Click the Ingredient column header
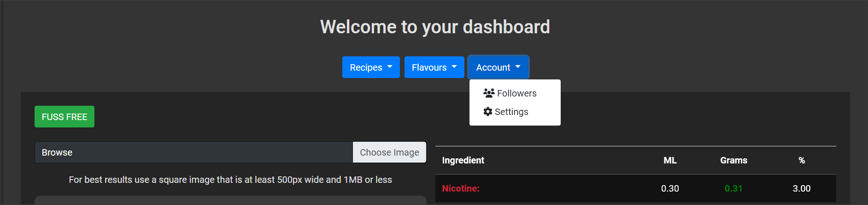868x205 pixels. [x=463, y=160]
